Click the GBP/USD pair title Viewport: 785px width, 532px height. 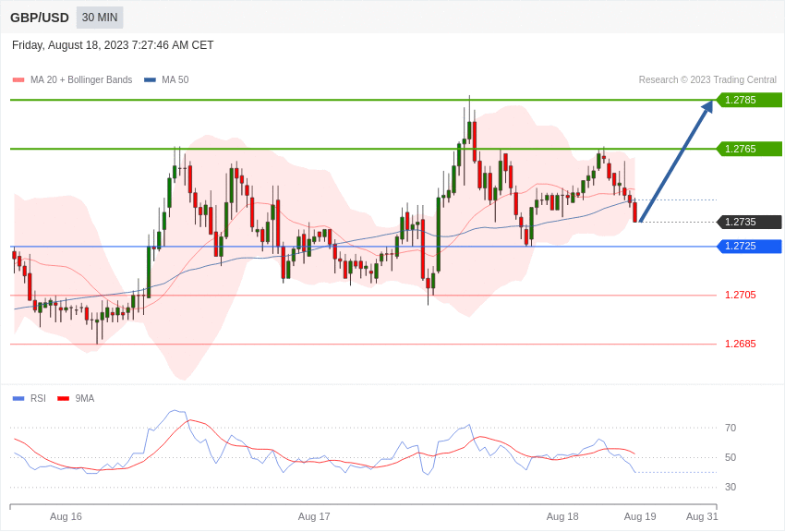pyautogui.click(x=40, y=18)
